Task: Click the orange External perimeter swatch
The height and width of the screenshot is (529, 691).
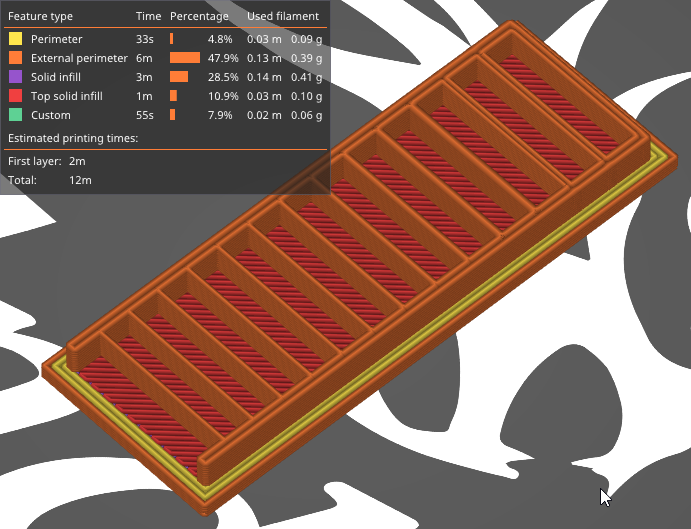Action: click(x=15, y=58)
